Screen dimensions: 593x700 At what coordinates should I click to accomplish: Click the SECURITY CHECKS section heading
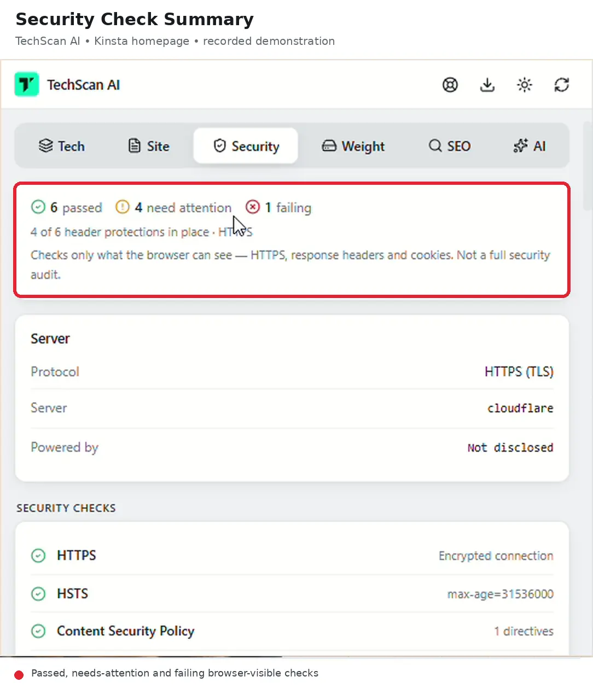pos(66,508)
